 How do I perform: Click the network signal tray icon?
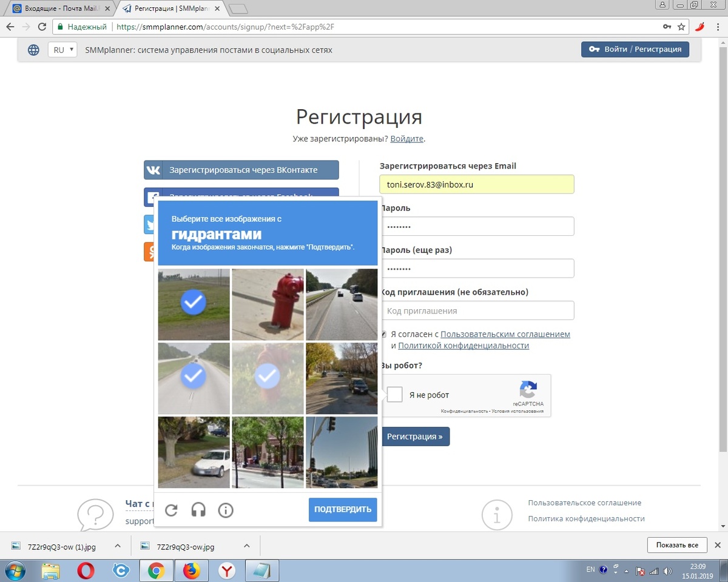[654, 570]
